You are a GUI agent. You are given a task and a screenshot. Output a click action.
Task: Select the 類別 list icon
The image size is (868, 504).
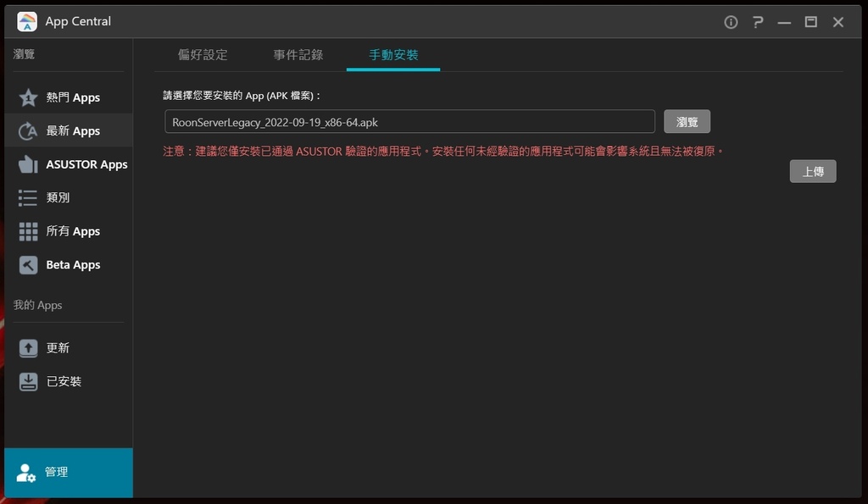pyautogui.click(x=28, y=197)
